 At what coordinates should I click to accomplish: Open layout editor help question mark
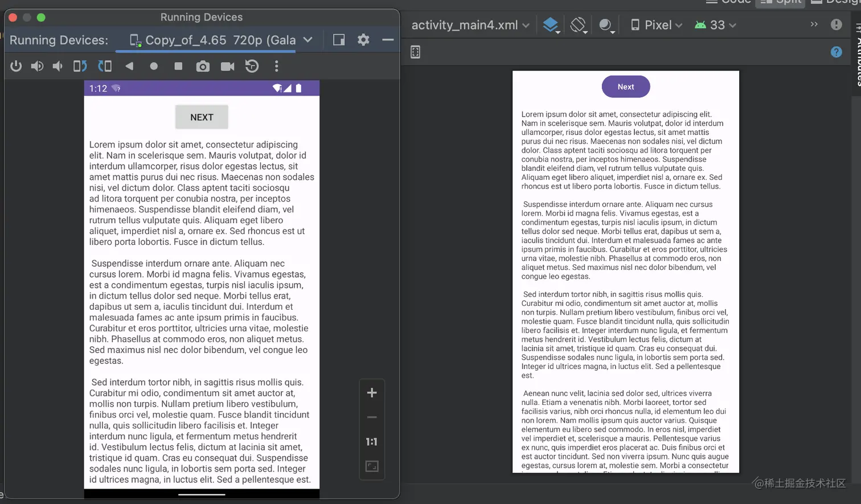click(836, 52)
